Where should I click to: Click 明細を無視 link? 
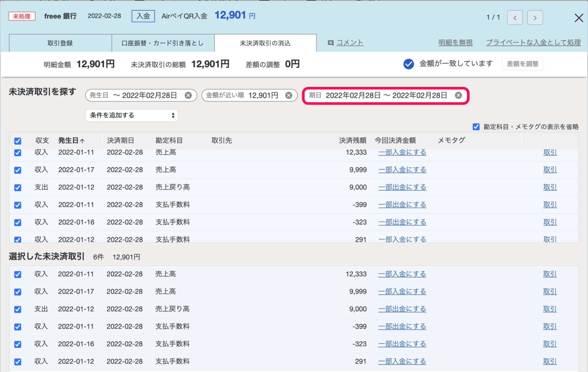coord(455,43)
